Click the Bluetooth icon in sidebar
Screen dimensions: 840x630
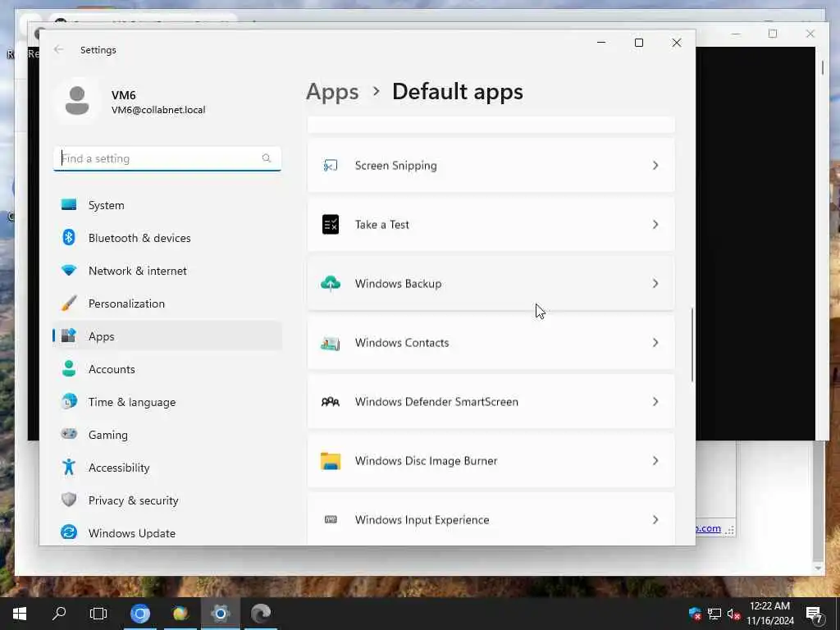(x=69, y=237)
